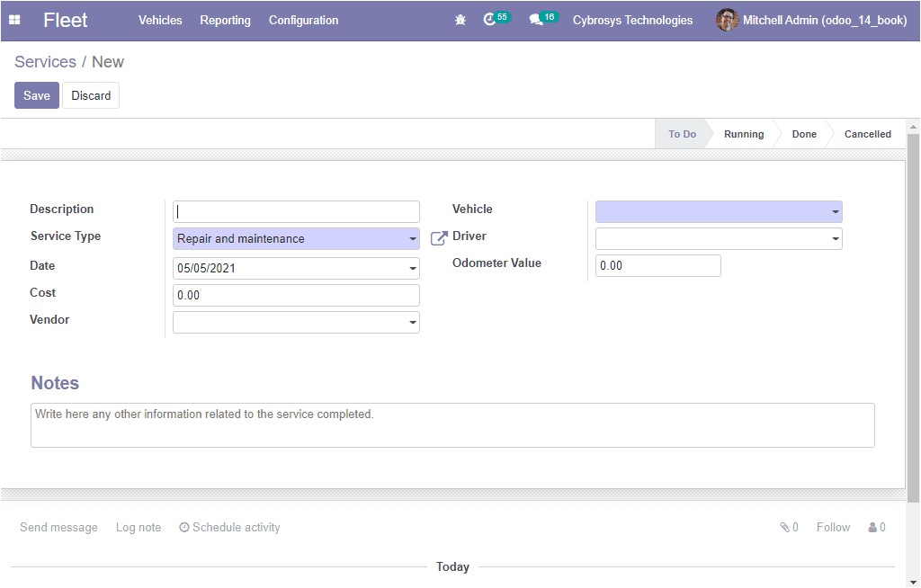This screenshot has height=588, width=921.
Task: Open the Configuration menu
Action: [304, 20]
